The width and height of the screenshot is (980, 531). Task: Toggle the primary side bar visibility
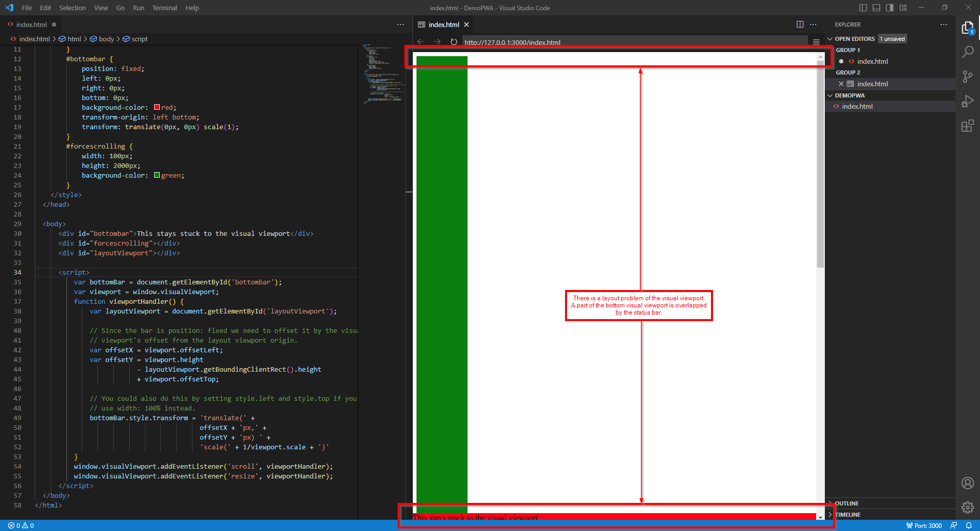[862, 8]
